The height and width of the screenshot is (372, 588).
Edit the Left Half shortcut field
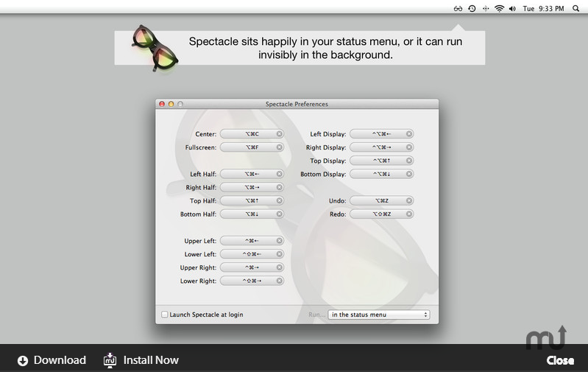click(252, 174)
